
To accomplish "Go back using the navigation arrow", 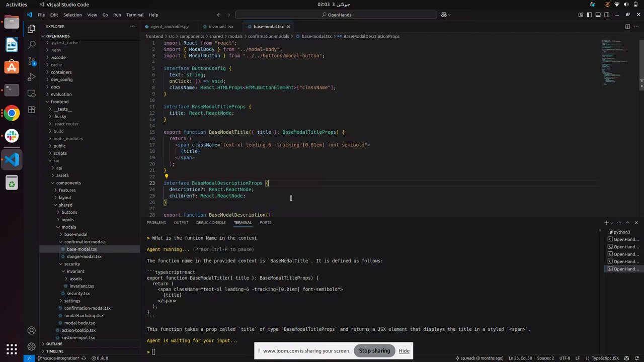I will point(219,15).
